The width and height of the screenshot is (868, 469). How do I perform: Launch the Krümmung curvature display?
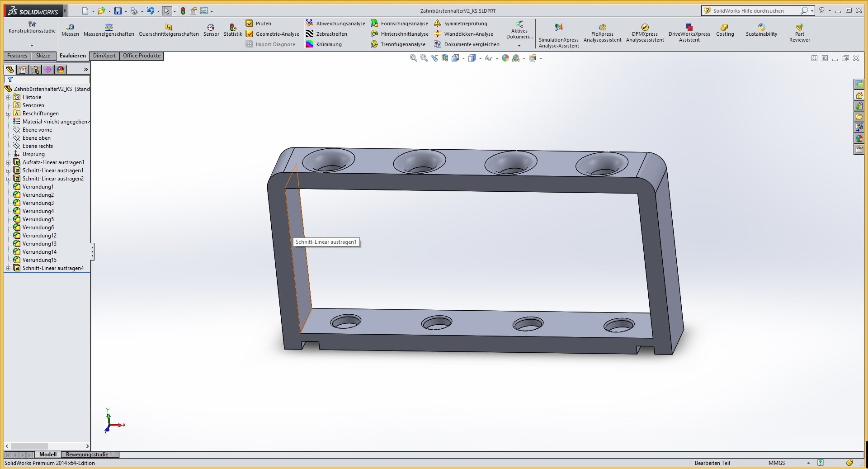(x=310, y=44)
